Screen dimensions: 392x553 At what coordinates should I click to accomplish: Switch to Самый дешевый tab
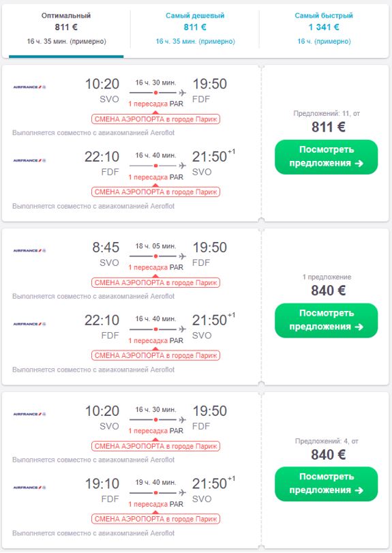point(195,28)
